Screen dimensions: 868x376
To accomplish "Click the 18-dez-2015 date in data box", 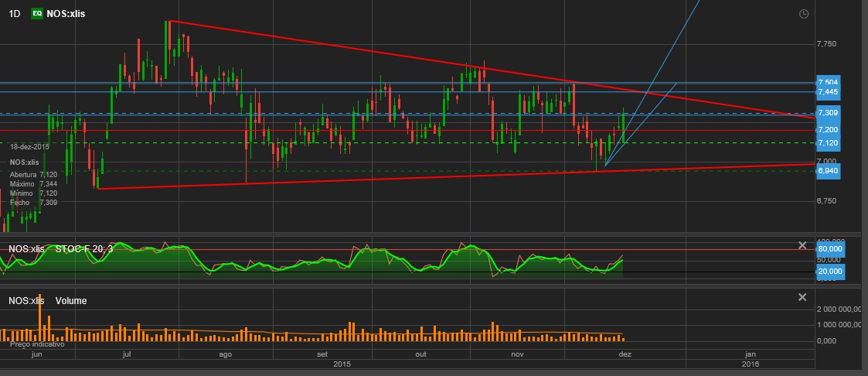I will point(29,147).
